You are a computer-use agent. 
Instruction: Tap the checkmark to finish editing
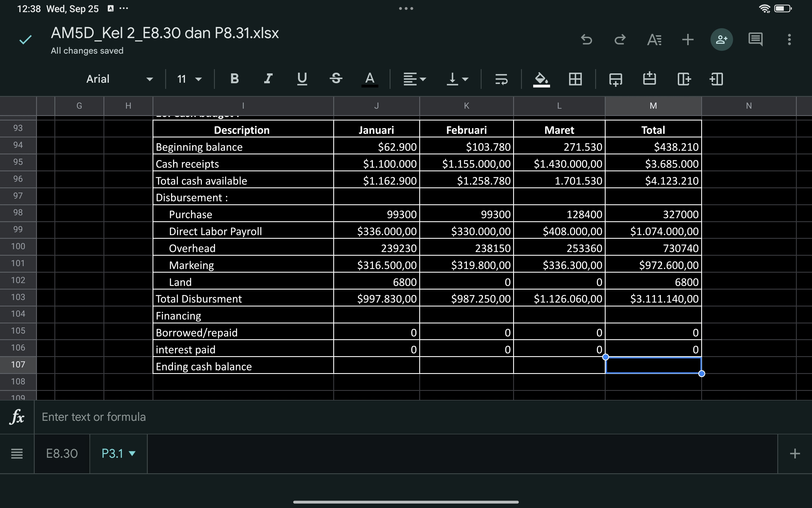pos(25,40)
